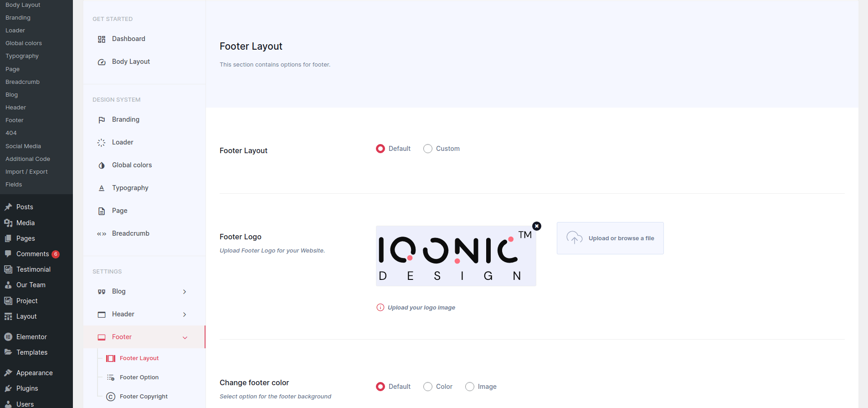Image resolution: width=868 pixels, height=408 pixels.
Task: Click the WordPress Posts pin icon
Action: click(8, 207)
